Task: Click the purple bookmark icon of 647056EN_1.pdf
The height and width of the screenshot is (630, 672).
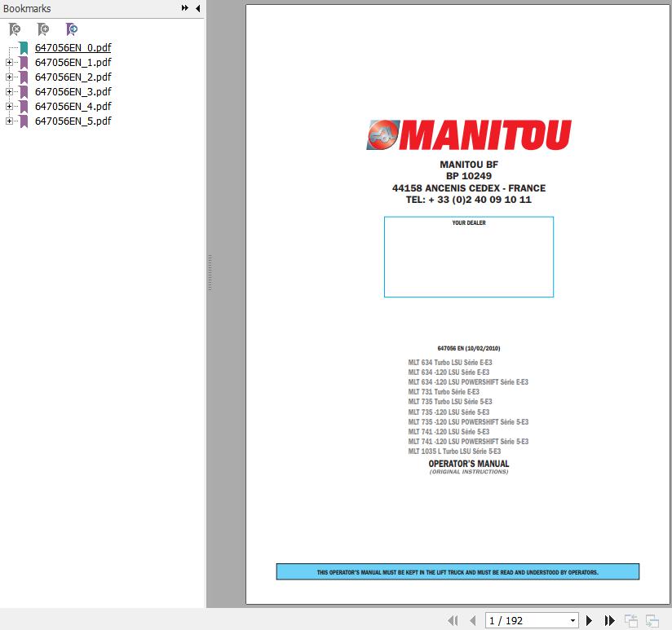Action: click(x=24, y=63)
